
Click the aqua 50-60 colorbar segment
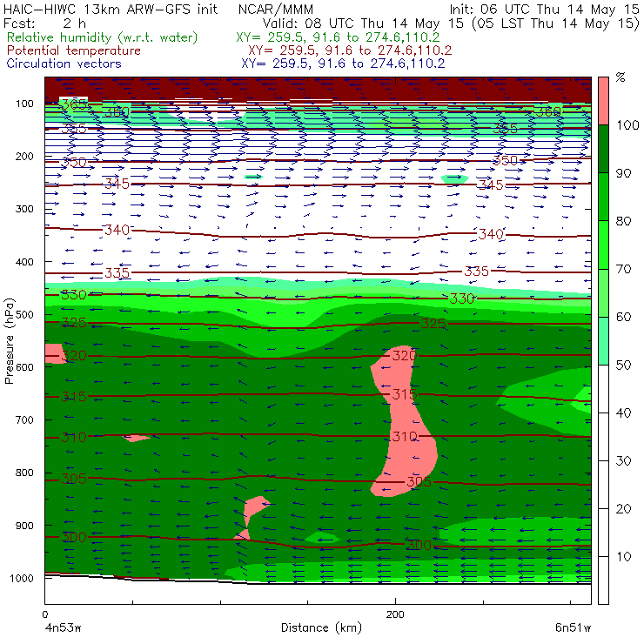[603, 341]
